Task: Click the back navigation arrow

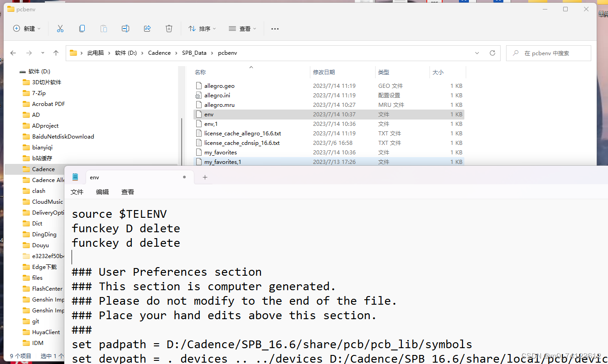Action: coord(13,53)
